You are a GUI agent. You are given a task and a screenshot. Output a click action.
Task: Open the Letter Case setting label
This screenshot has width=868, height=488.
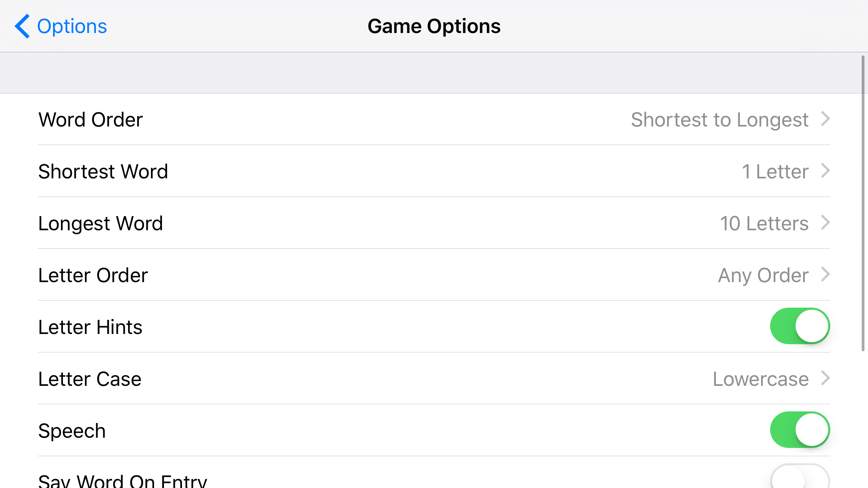point(90,379)
